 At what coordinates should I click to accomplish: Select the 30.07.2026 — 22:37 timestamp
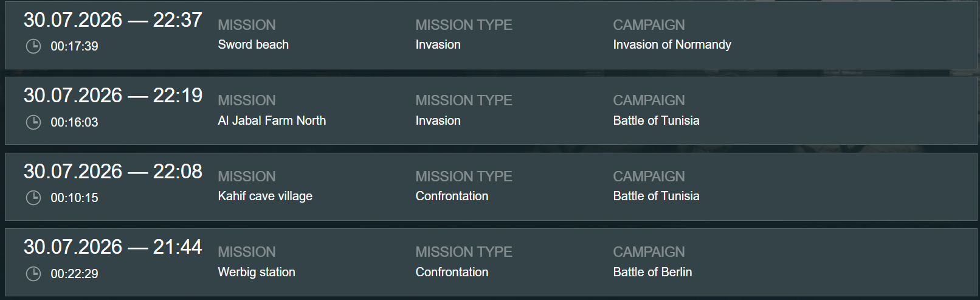[x=112, y=20]
